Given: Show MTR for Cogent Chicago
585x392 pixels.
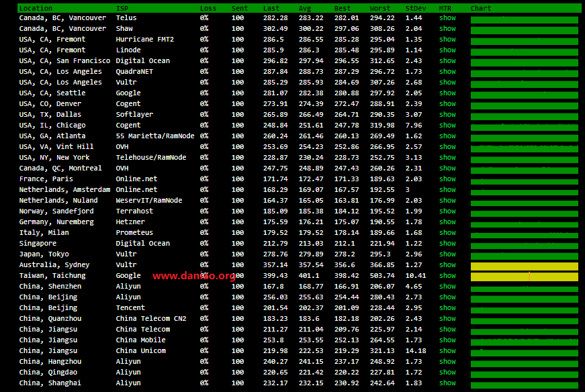Looking at the screenshot, I should 447,126.
